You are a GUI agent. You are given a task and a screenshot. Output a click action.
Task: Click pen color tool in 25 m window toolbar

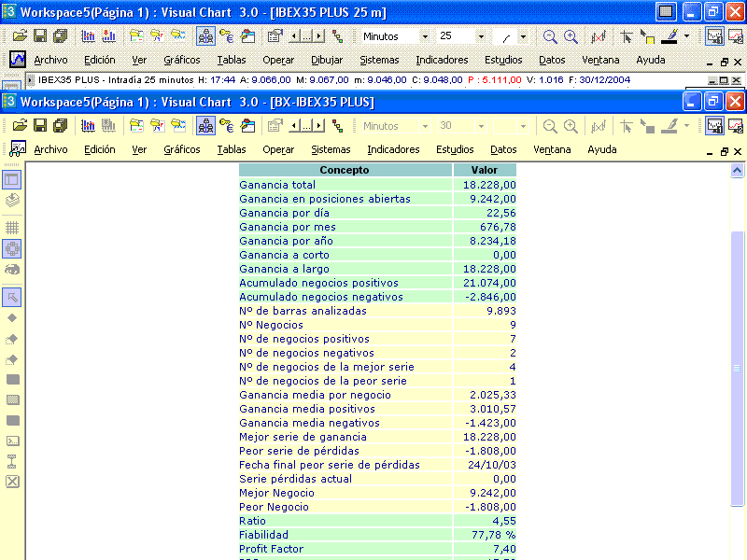coord(671,36)
